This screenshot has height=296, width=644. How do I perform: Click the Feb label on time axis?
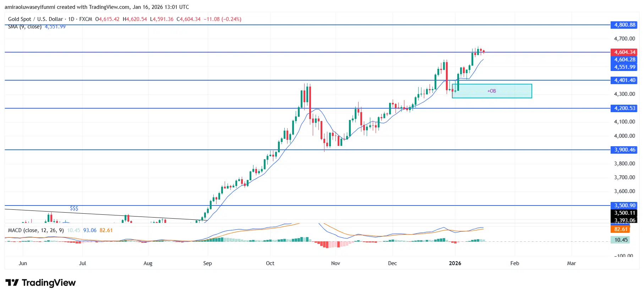[514, 263]
